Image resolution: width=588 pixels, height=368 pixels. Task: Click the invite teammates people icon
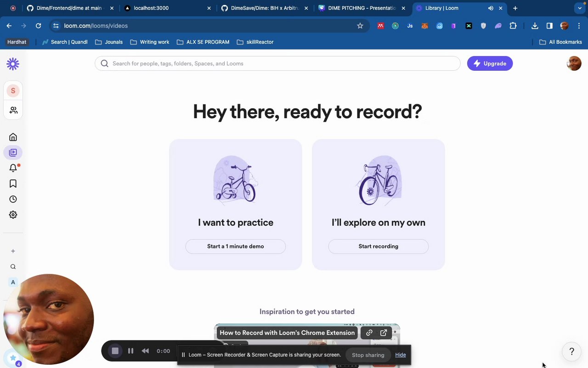(13, 110)
